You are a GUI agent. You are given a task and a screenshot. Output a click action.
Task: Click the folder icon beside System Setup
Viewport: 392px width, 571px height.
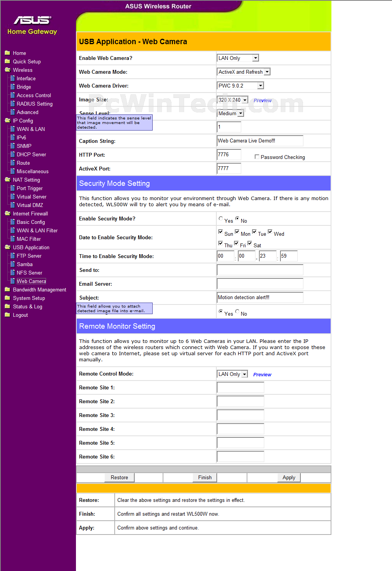(7, 298)
